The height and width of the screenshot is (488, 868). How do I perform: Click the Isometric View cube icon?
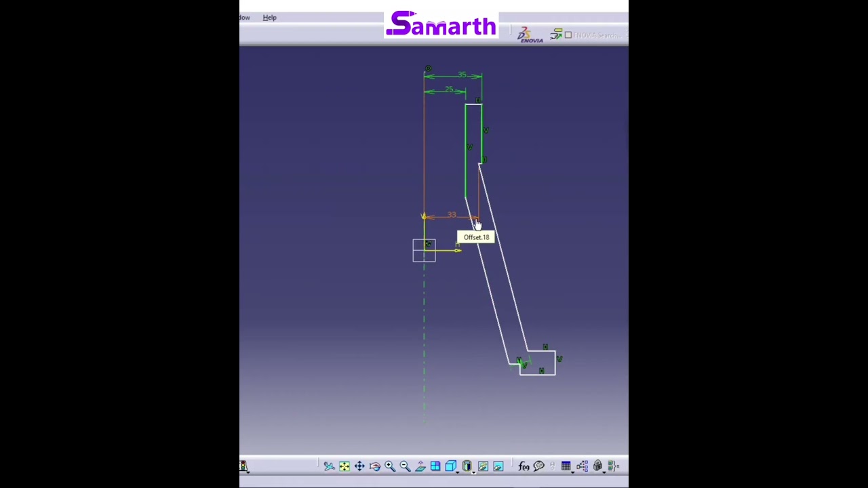pos(450,466)
